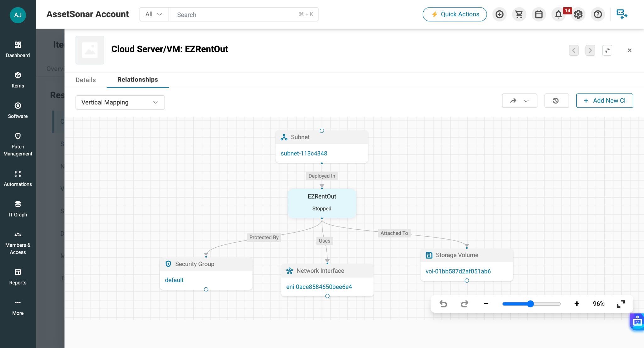Open the shopping cart icon
644x348 pixels.
tap(519, 14)
